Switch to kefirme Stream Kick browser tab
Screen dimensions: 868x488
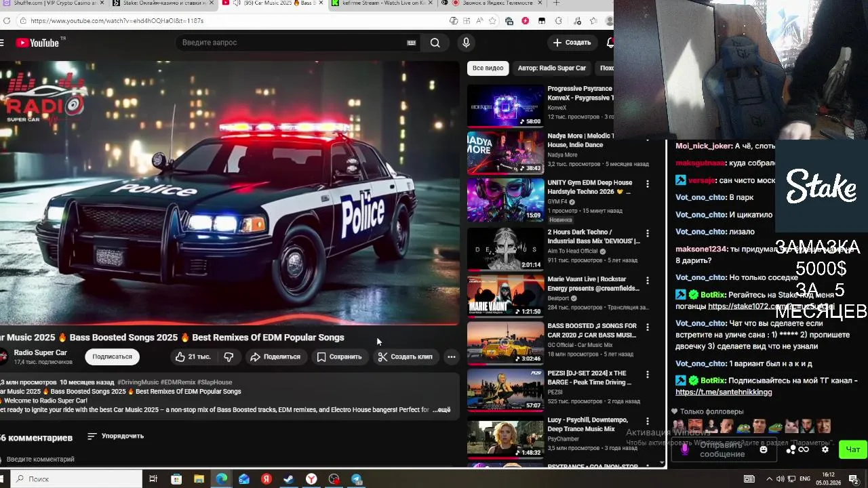tap(382, 3)
